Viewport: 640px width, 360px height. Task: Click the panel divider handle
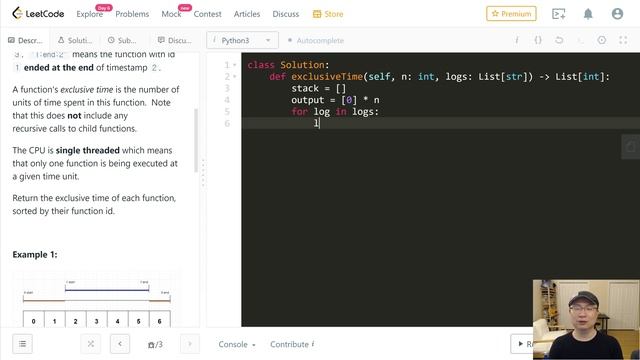203,173
